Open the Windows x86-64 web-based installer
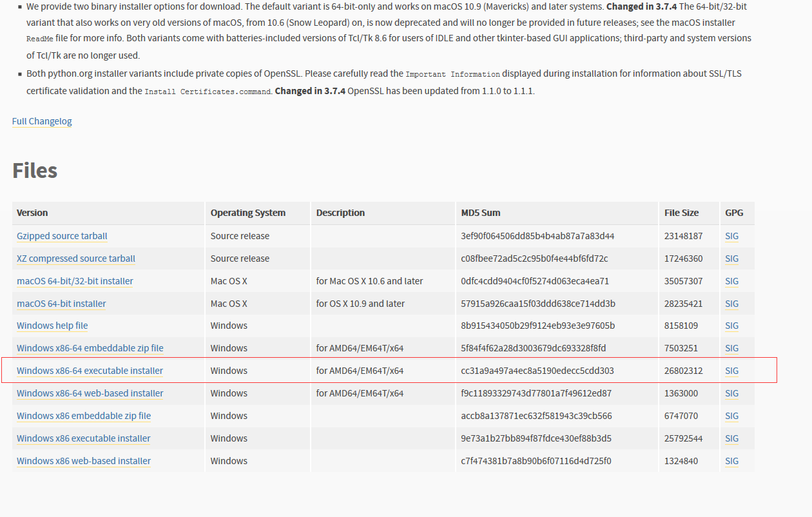This screenshot has width=812, height=517. (89, 393)
